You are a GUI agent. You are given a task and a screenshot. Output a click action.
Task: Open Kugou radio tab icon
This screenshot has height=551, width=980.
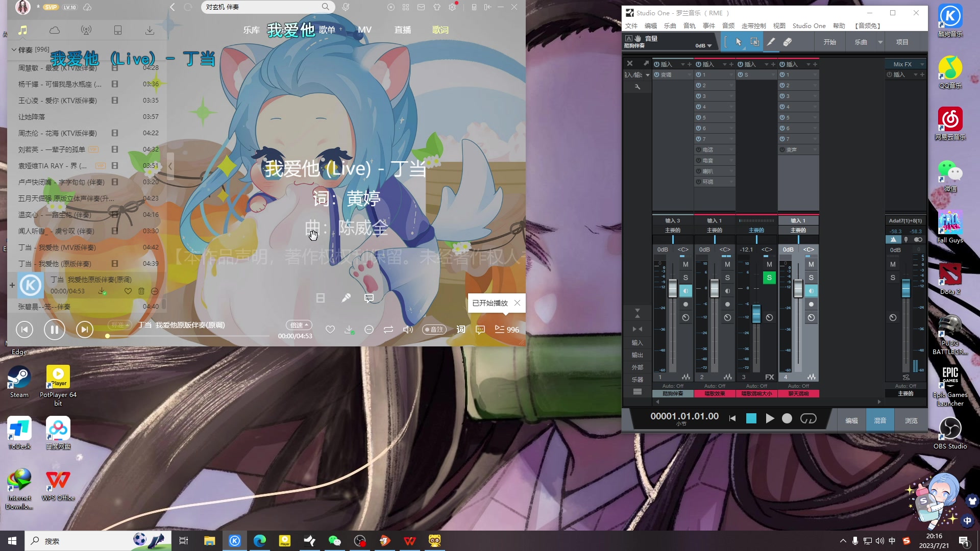pos(86,30)
